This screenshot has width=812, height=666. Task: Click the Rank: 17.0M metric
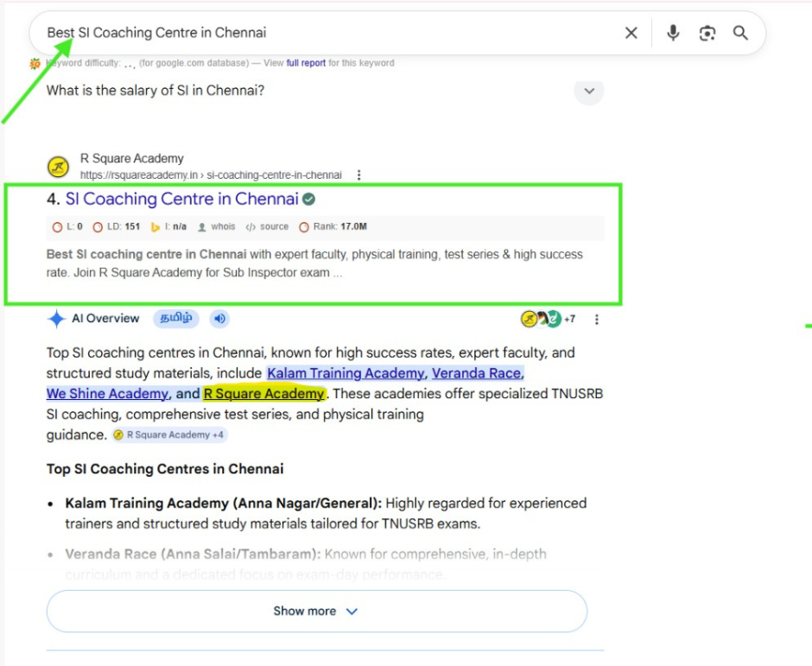pyautogui.click(x=333, y=227)
